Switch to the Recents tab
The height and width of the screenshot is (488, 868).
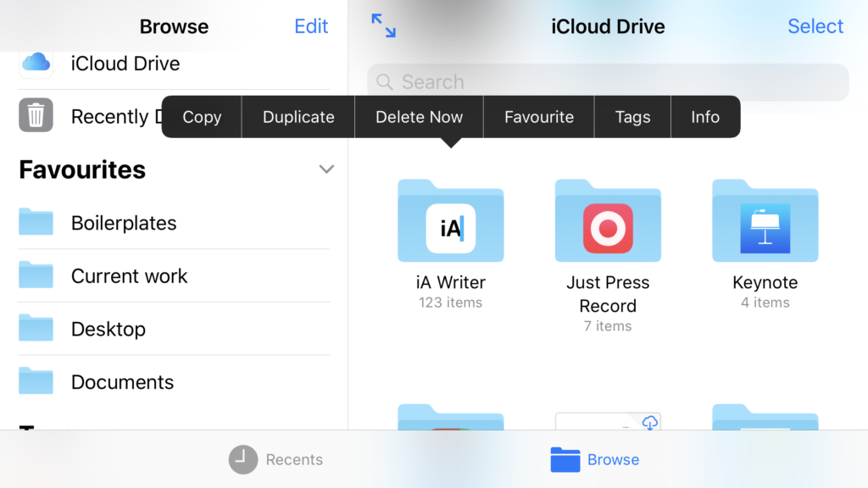pos(275,459)
